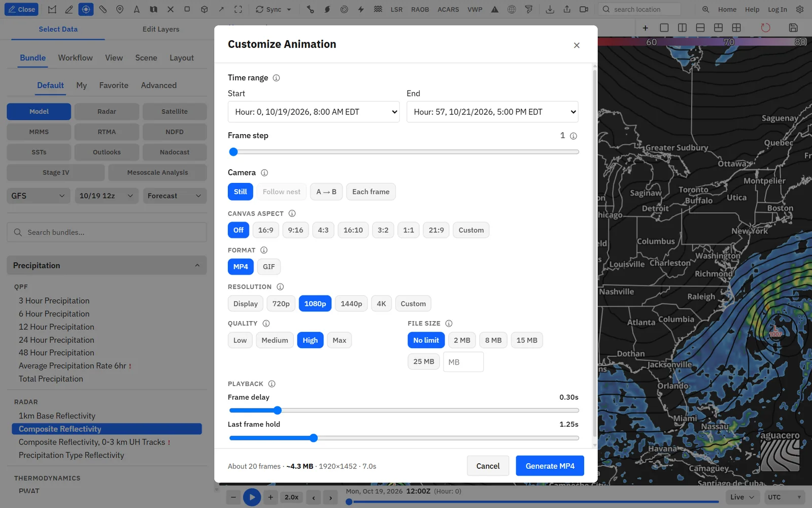Click the share upload icon
The image size is (812, 508).
567,9
